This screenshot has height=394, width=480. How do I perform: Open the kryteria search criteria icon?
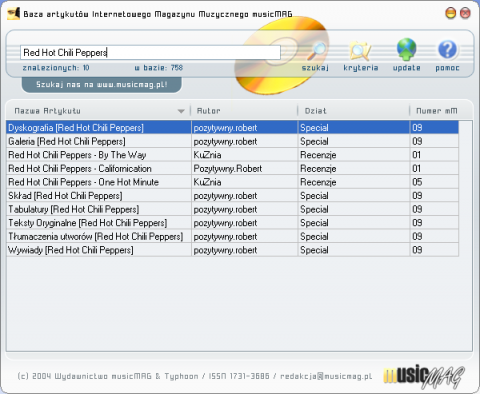pyautogui.click(x=360, y=51)
